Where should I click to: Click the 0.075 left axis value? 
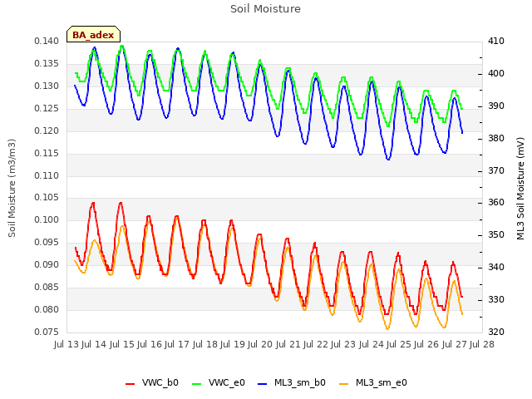click(47, 332)
